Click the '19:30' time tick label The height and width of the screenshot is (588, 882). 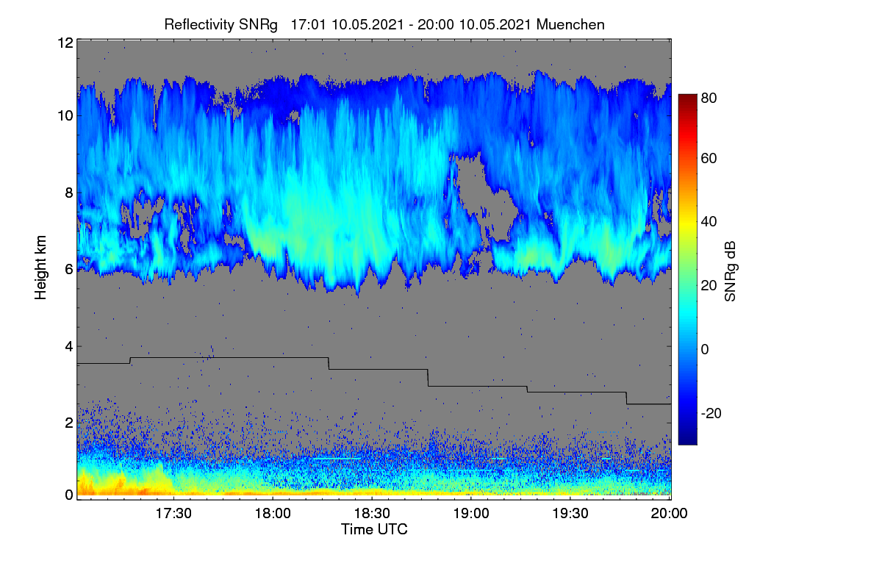(571, 514)
